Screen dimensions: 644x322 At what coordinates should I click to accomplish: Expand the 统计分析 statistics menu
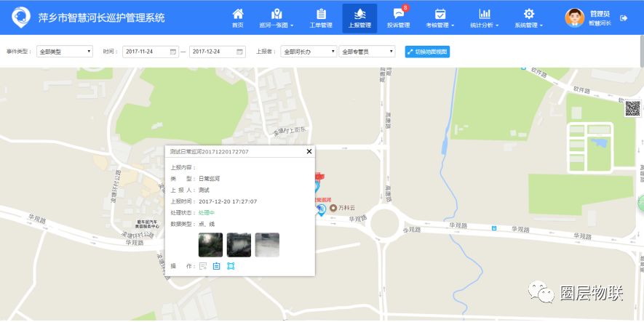click(484, 18)
